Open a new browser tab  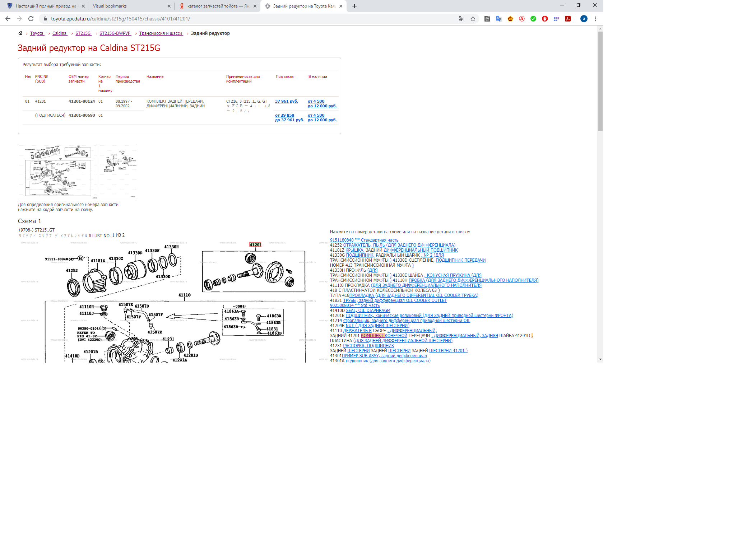click(354, 6)
